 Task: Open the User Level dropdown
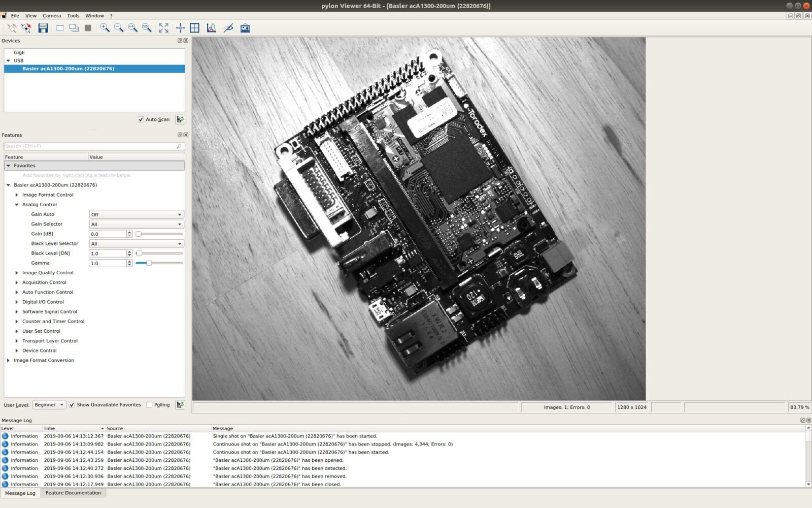49,405
